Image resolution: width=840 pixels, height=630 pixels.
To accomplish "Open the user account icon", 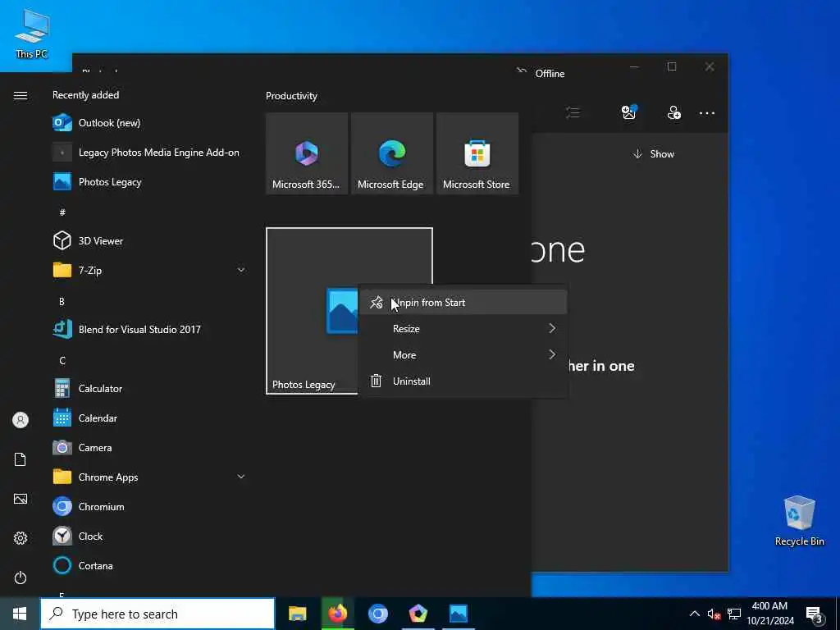I will 21,420.
